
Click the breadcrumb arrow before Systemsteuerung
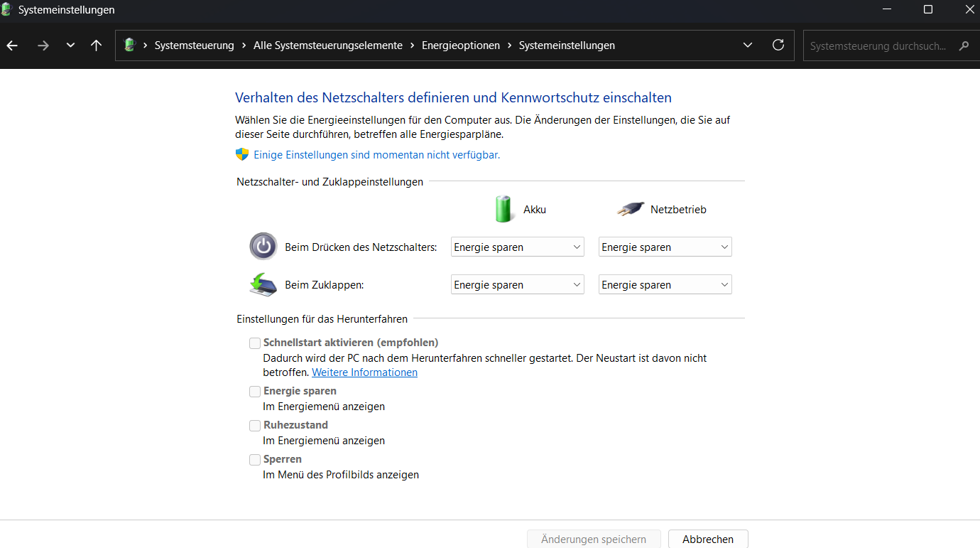(145, 45)
